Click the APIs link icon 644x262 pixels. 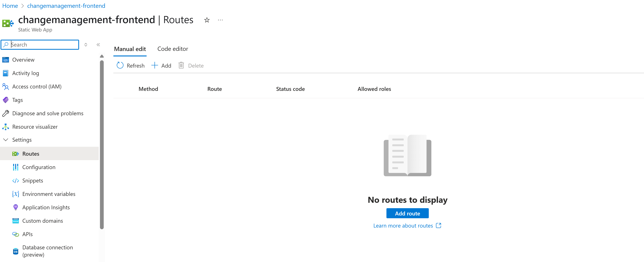click(x=15, y=234)
